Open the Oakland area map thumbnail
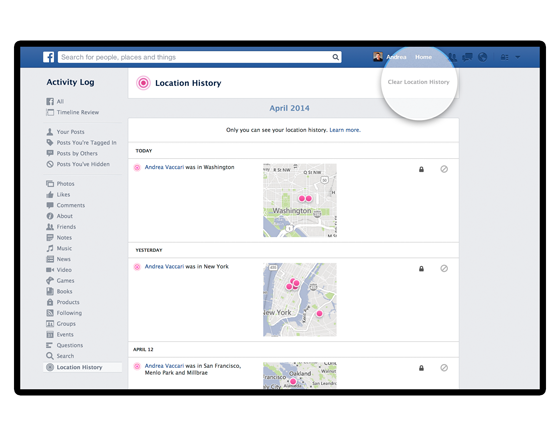This screenshot has height=436, width=560. tap(300, 376)
